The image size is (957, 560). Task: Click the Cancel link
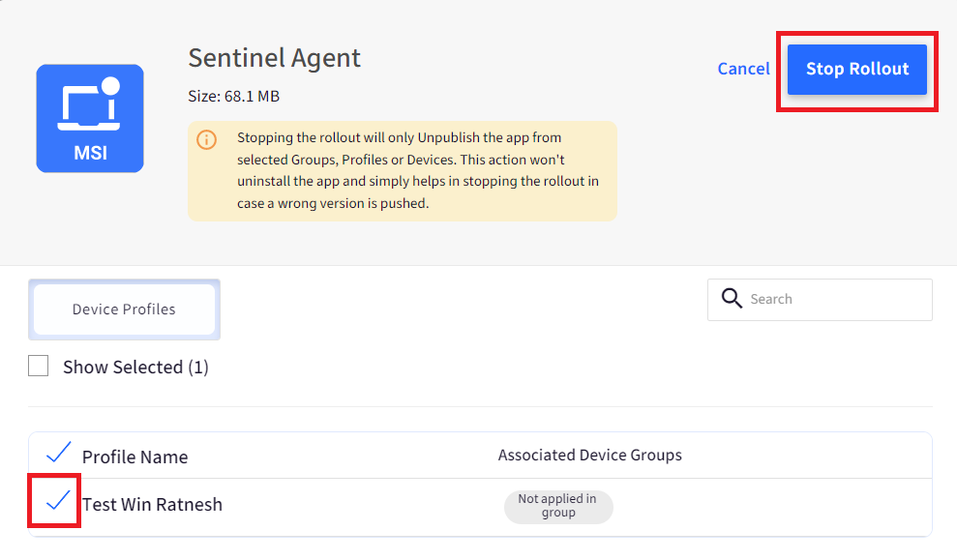[743, 69]
